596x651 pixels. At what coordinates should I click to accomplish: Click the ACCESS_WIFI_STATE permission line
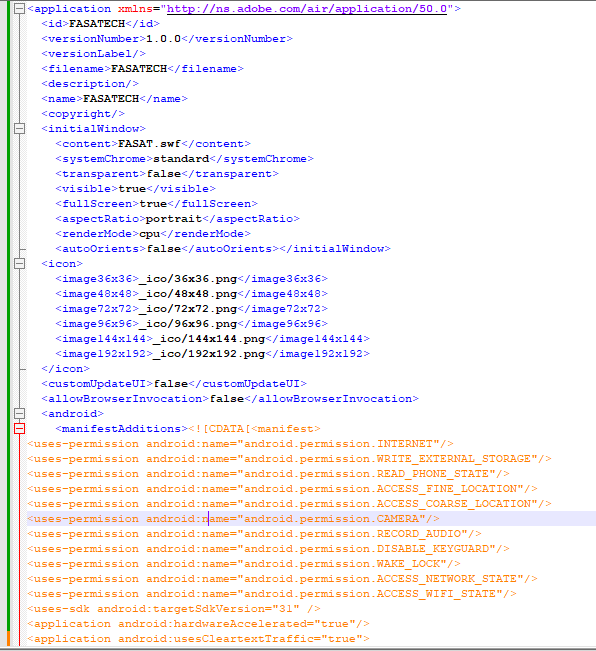point(272,594)
